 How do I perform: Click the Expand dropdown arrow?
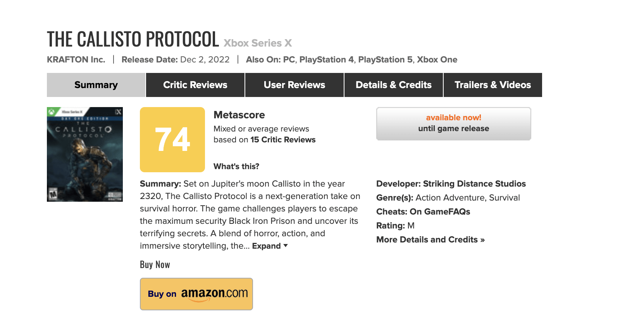point(286,246)
